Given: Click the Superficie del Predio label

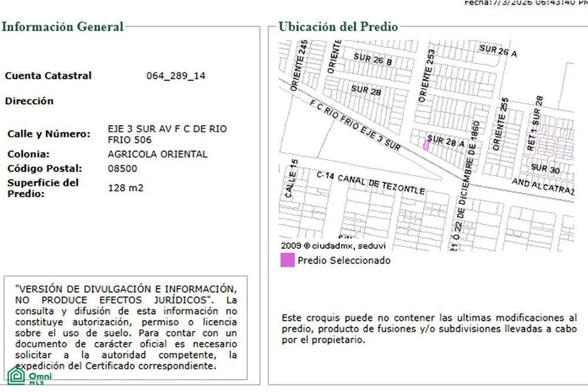Looking at the screenshot, I should point(43,188).
